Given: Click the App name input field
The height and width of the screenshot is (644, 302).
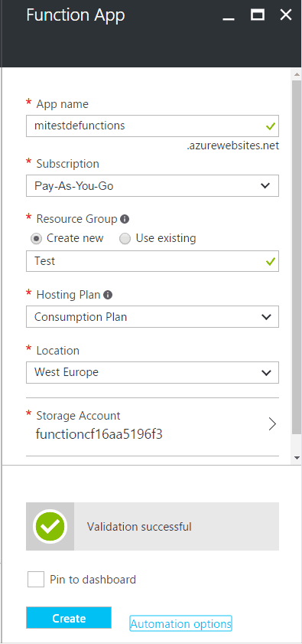Looking at the screenshot, I should pos(152,126).
